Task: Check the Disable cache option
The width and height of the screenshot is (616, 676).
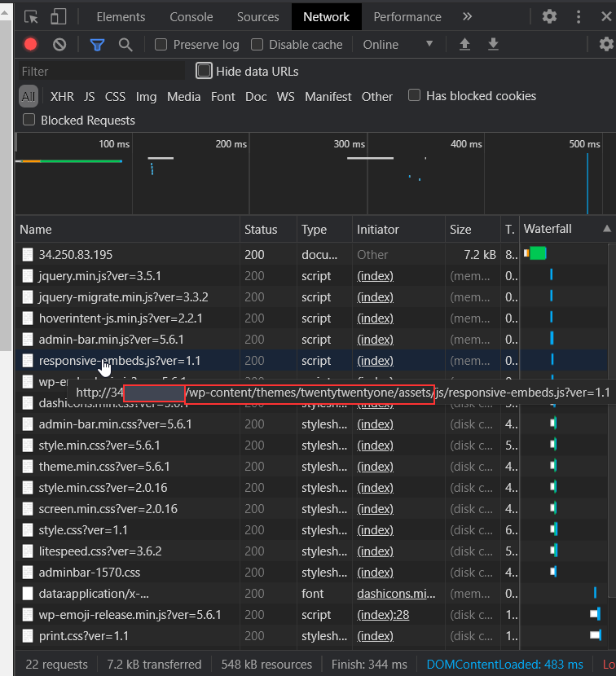Action: [257, 45]
